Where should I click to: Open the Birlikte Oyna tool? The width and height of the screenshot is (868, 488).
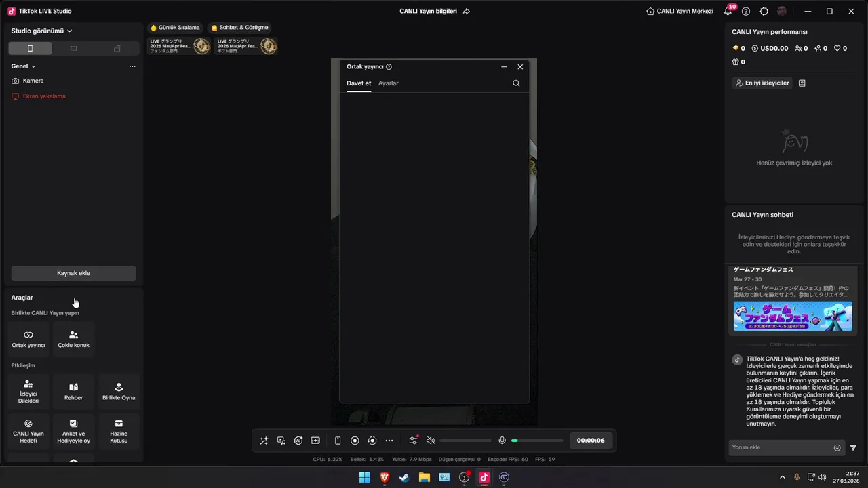coord(119,392)
